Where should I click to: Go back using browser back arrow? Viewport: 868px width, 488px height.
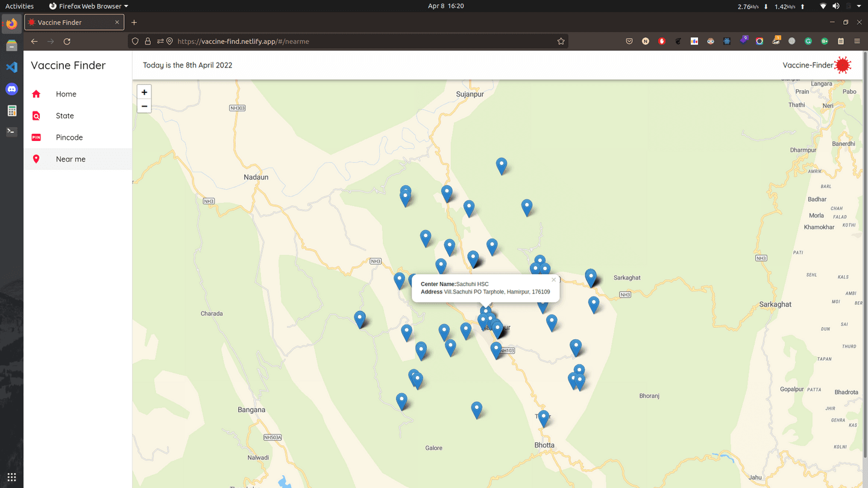click(34, 42)
